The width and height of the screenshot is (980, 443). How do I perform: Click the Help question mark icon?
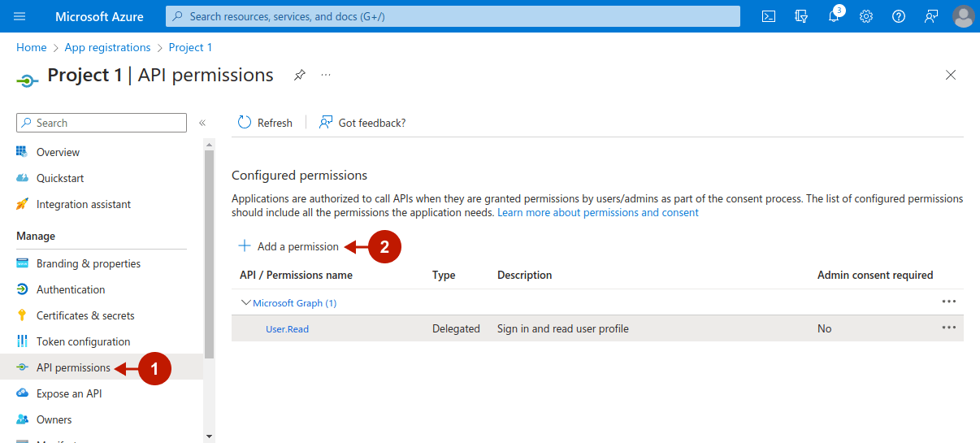(899, 16)
